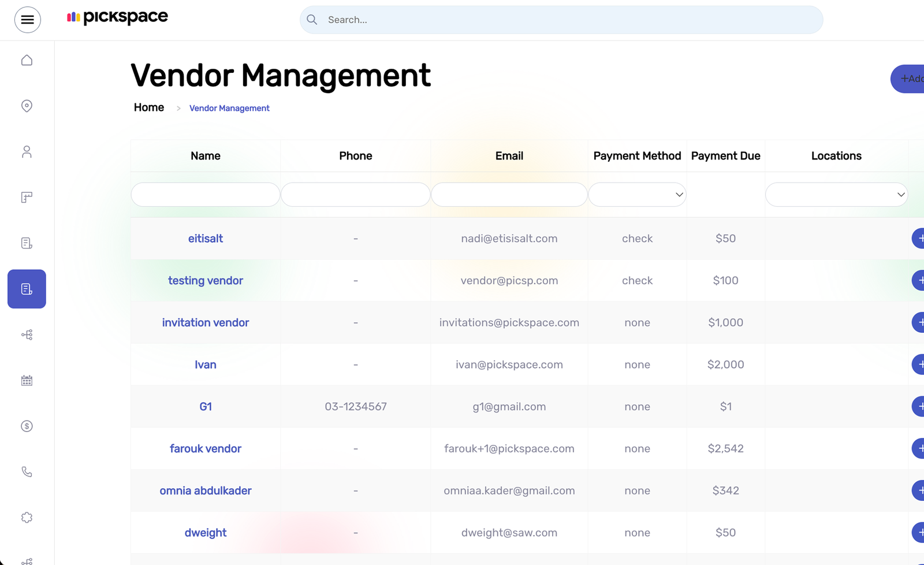Open the puzzle piece integrations icon

click(27, 518)
